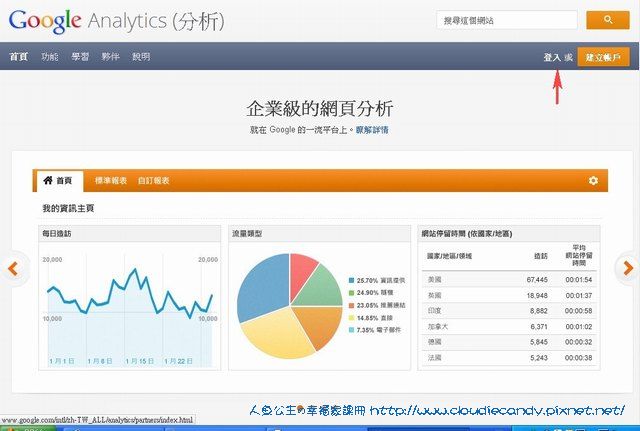Click the 網站停留時間 table title
640x431 pixels.
point(467,233)
